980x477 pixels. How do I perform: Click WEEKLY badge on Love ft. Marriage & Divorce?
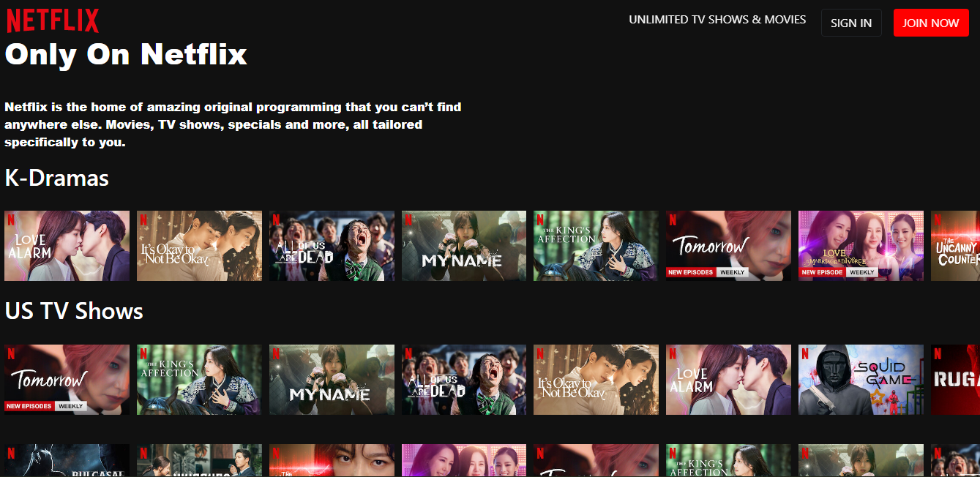(x=862, y=272)
